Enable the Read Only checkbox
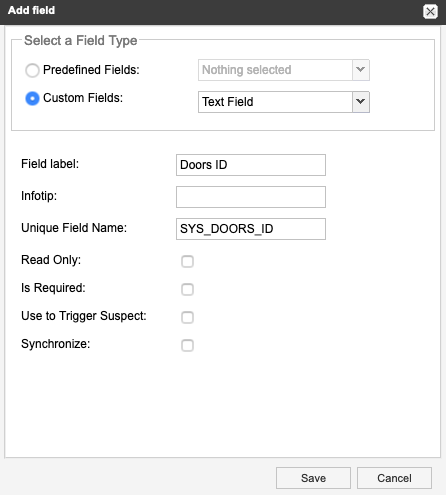This screenshot has width=446, height=495. pos(187,261)
